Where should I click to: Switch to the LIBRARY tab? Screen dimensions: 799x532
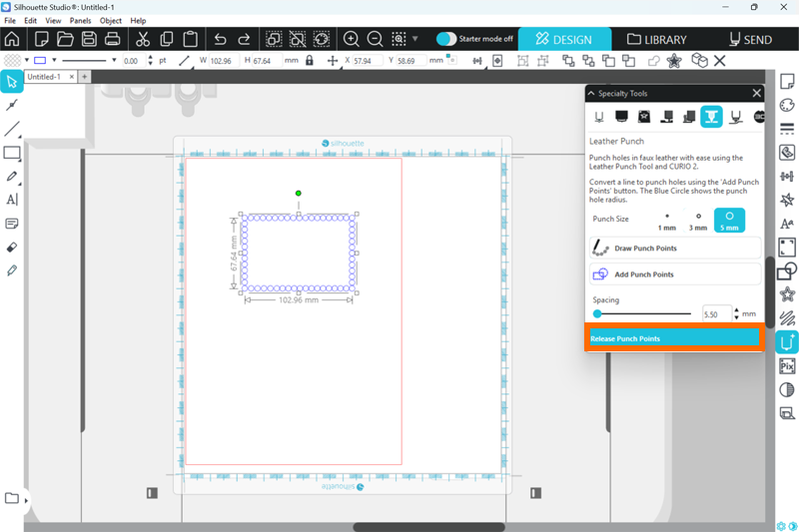(x=656, y=40)
